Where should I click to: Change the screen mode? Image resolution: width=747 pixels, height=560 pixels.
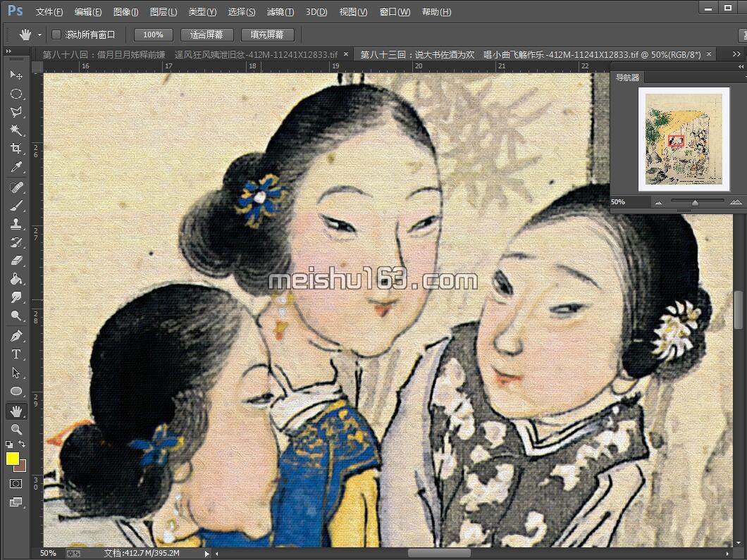(x=16, y=502)
